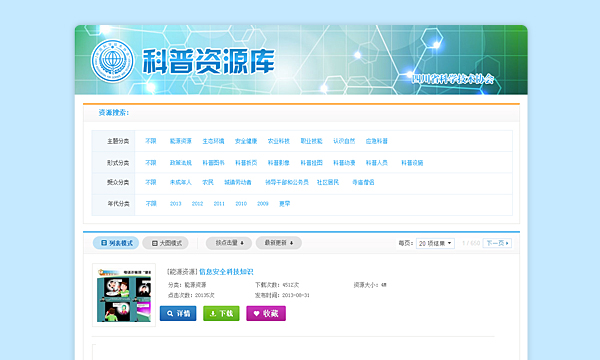
Task: Click the magnifier 详情 details button
Action: [x=178, y=313]
